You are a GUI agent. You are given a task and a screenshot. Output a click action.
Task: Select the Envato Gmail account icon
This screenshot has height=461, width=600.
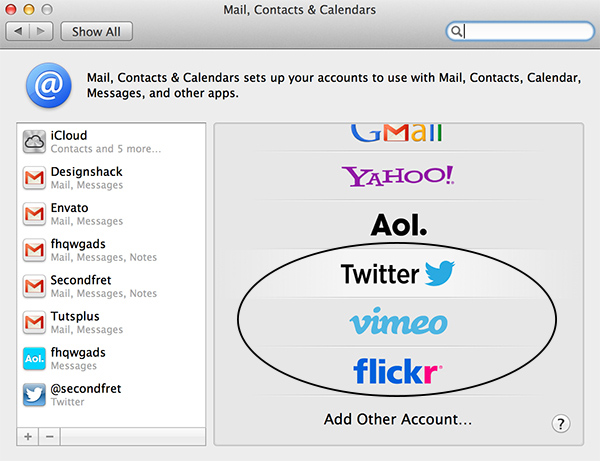tap(34, 214)
